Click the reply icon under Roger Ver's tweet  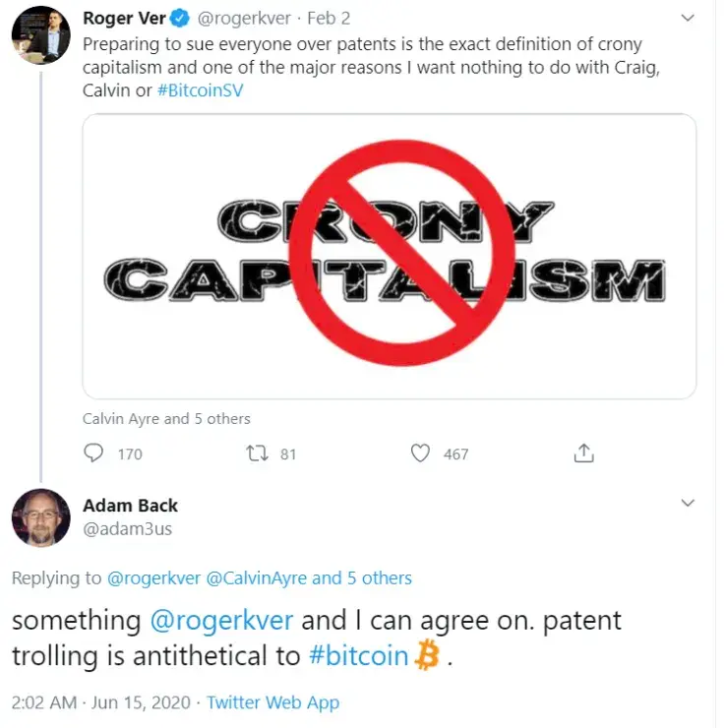click(94, 453)
